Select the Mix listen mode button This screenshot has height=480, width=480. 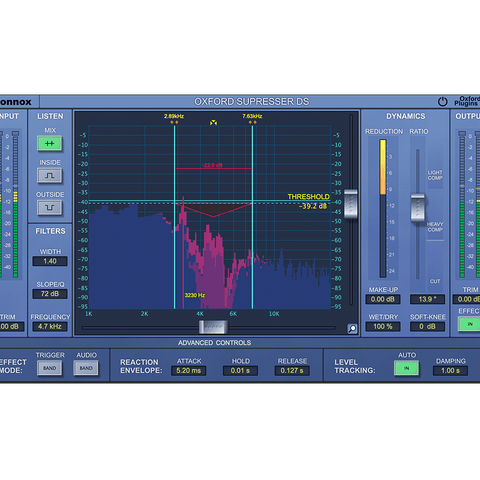tap(50, 144)
